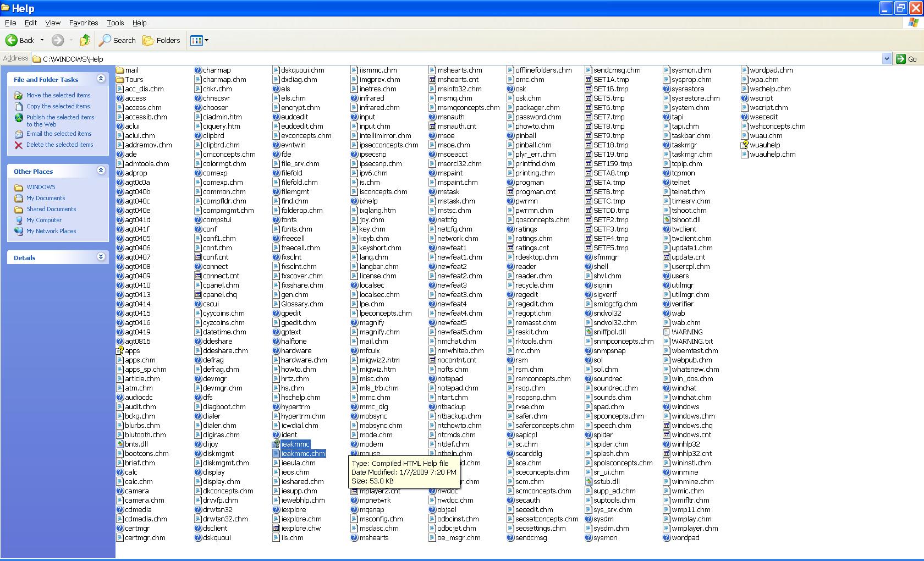Open My Computer link

[x=44, y=220]
